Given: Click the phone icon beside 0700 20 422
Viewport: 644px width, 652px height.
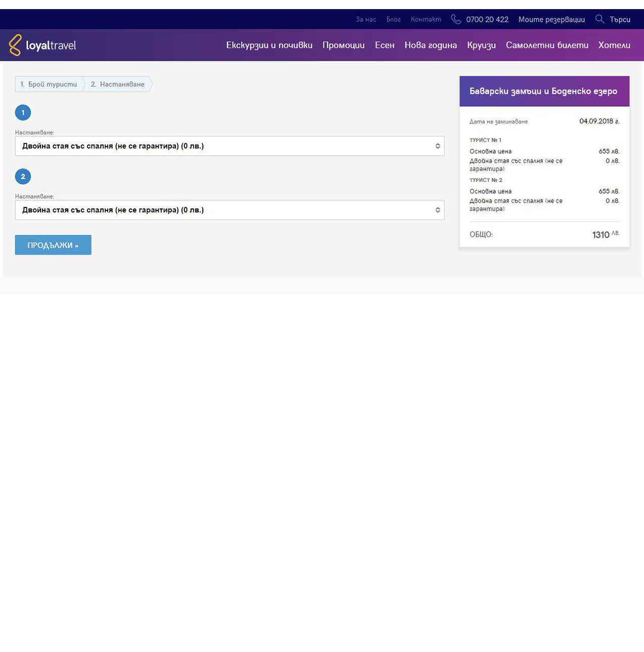Looking at the screenshot, I should (456, 19).
